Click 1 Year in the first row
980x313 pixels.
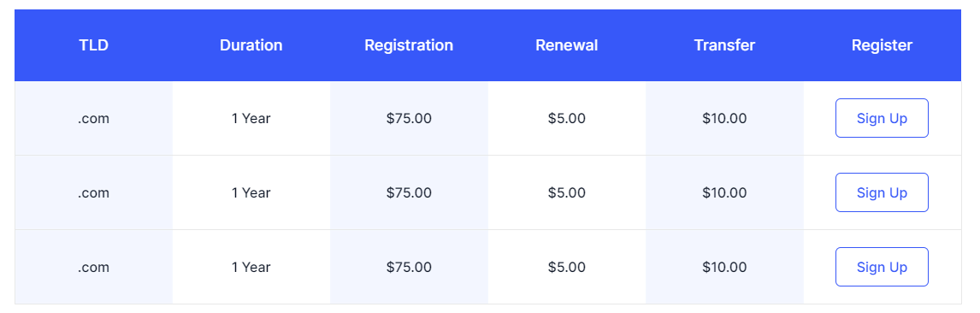251,118
